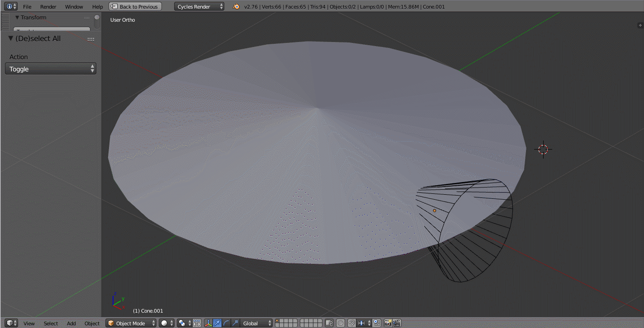Select the scale manipulator icon
Image resolution: width=644 pixels, height=328 pixels.
[x=235, y=323]
